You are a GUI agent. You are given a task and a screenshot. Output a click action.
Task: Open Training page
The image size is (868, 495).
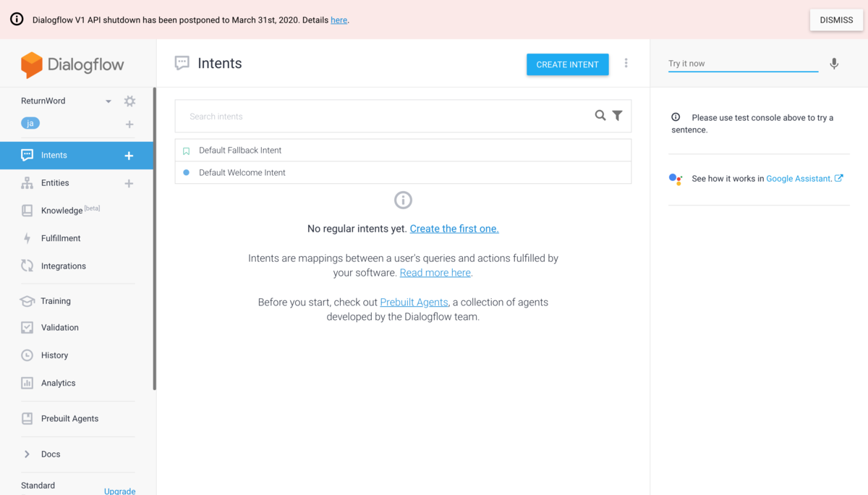(x=56, y=301)
